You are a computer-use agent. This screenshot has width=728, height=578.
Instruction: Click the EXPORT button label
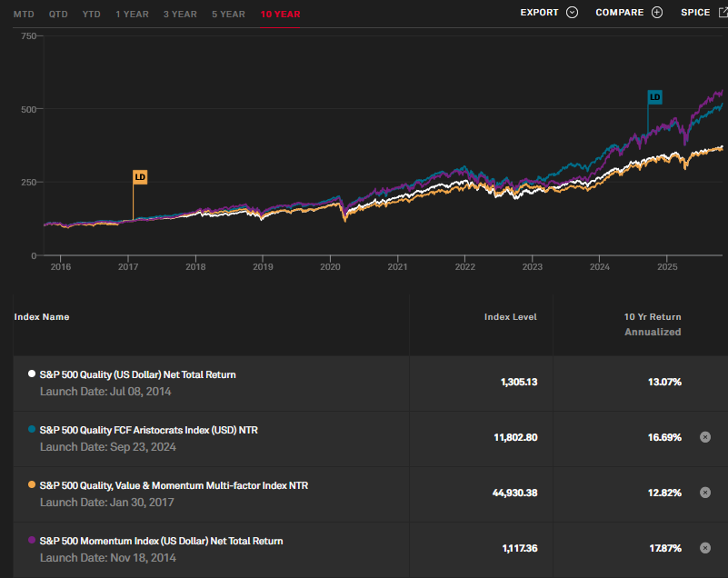tap(539, 13)
